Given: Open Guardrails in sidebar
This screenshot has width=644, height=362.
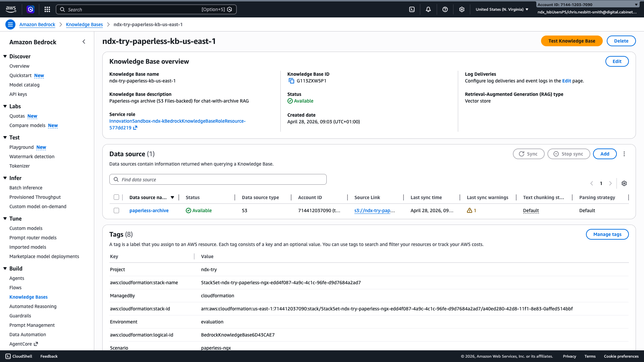Looking at the screenshot, I should 20,316.
